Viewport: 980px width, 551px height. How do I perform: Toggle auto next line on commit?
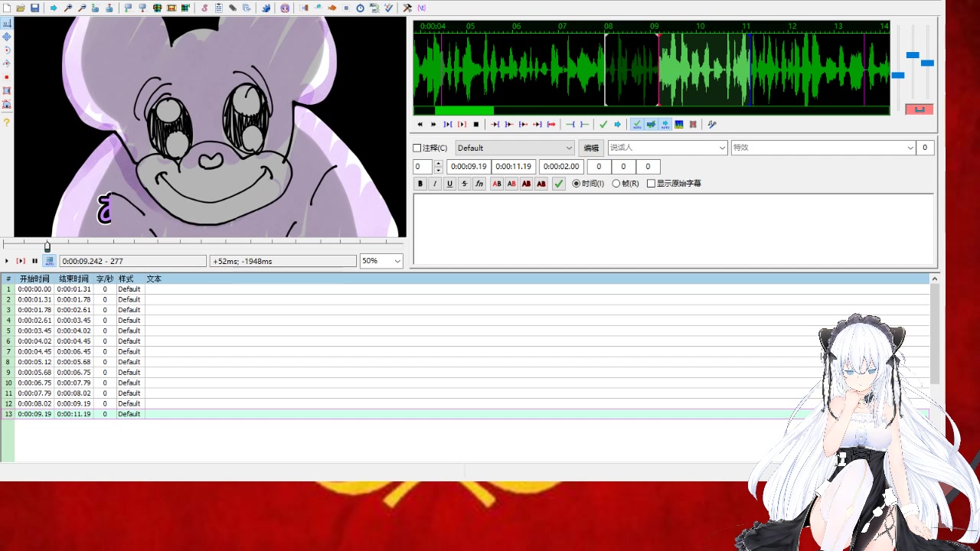(x=651, y=124)
